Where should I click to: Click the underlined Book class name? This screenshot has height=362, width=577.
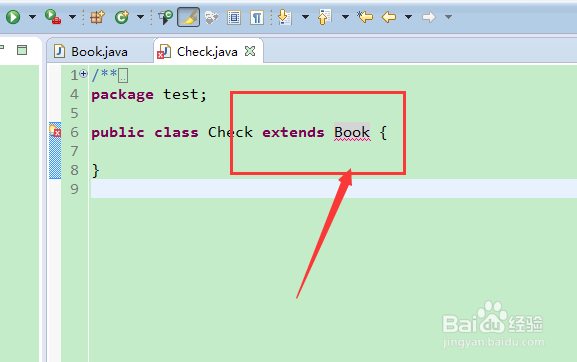pyautogui.click(x=352, y=132)
